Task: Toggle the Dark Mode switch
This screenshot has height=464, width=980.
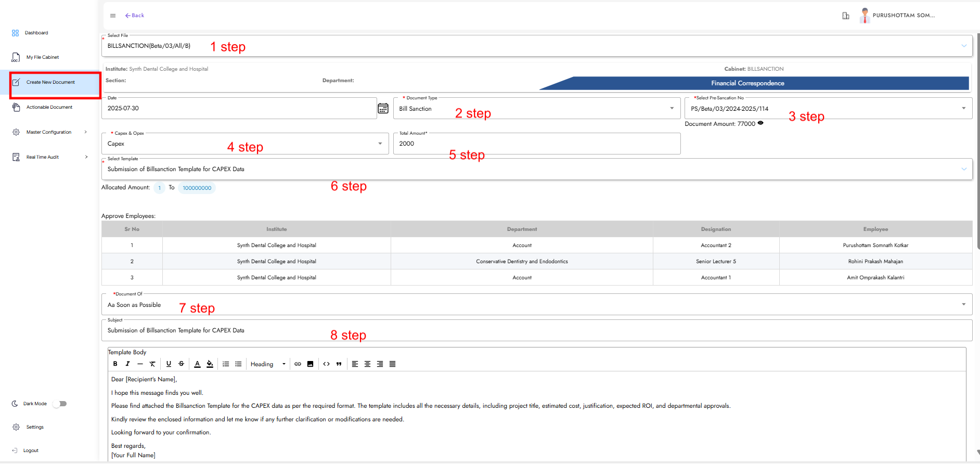Action: [60, 404]
